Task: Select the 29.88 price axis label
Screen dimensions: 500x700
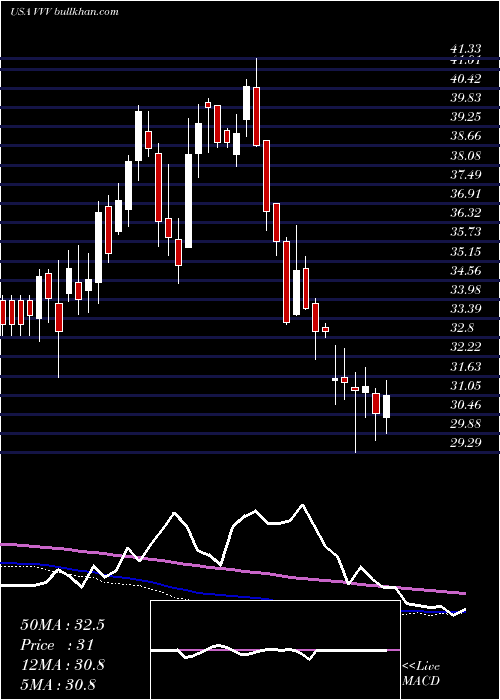Action: pyautogui.click(x=466, y=423)
